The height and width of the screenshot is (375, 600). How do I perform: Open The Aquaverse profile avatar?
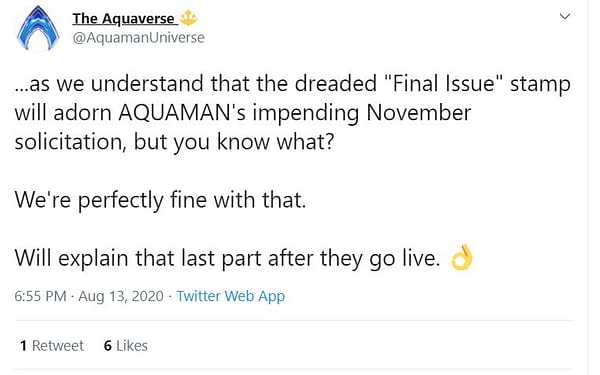point(38,28)
